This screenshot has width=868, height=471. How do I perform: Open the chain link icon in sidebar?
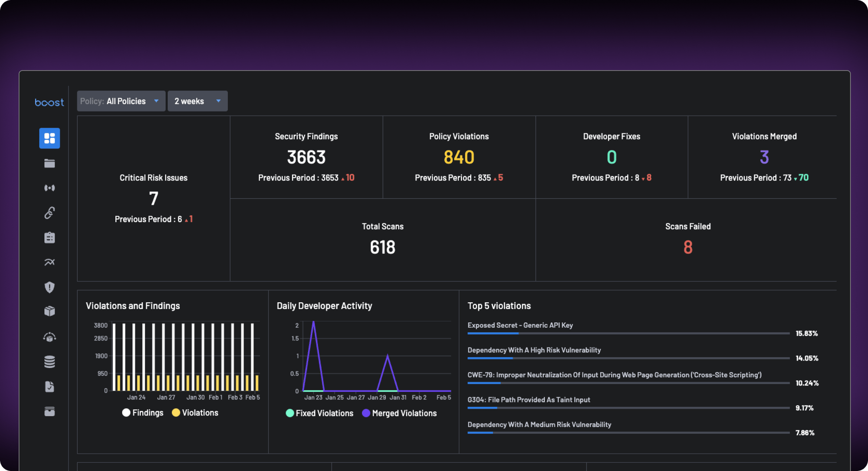click(49, 213)
